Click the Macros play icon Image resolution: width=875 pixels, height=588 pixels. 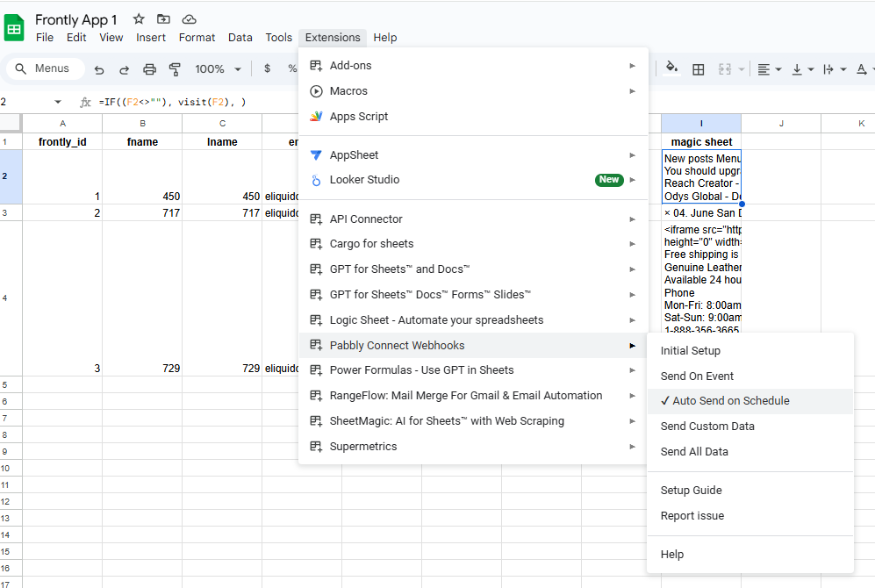pos(316,91)
